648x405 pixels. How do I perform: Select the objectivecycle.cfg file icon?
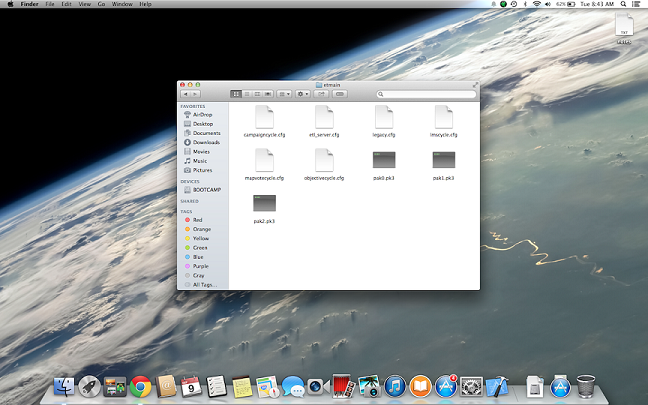pos(324,160)
